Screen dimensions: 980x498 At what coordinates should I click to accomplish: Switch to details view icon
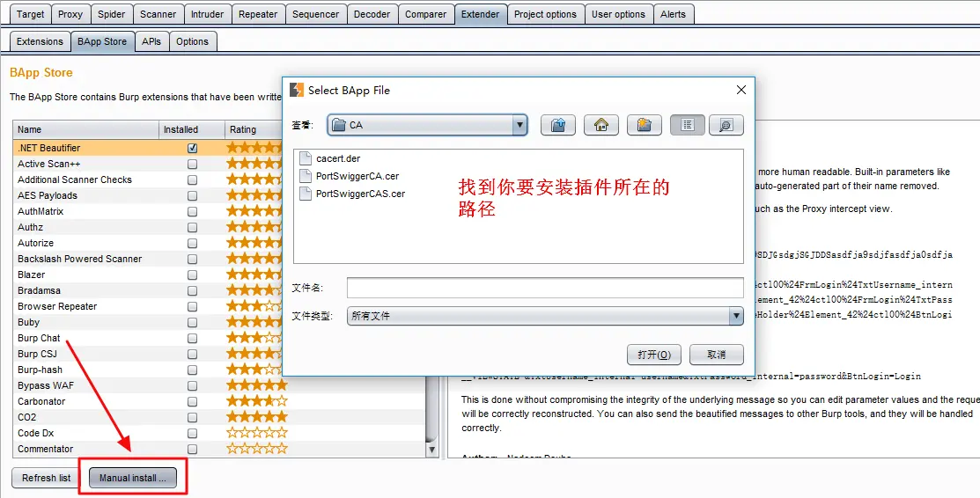tap(726, 125)
